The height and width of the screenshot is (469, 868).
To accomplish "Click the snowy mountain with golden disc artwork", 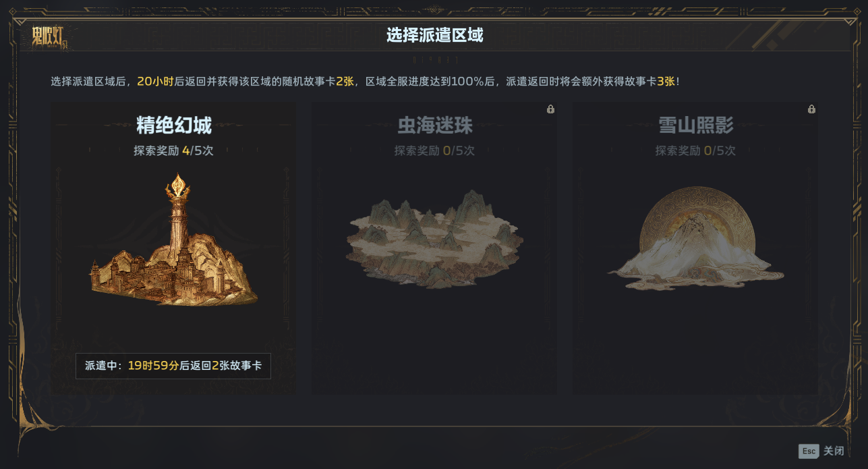I will coord(695,238).
